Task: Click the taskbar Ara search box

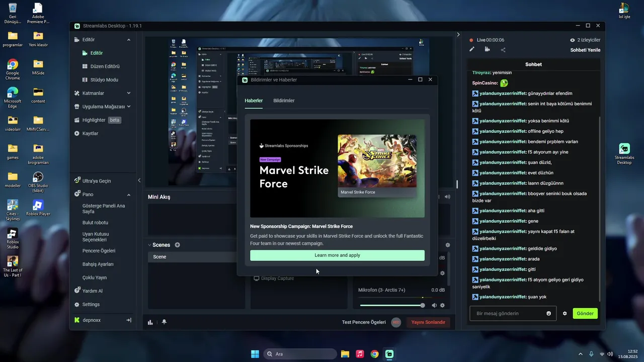Action: [300, 354]
